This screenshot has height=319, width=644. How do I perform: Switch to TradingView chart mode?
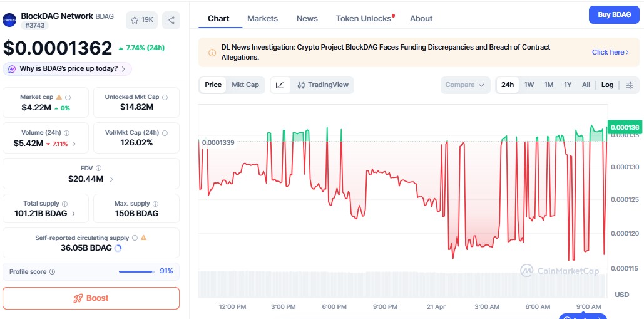point(322,85)
